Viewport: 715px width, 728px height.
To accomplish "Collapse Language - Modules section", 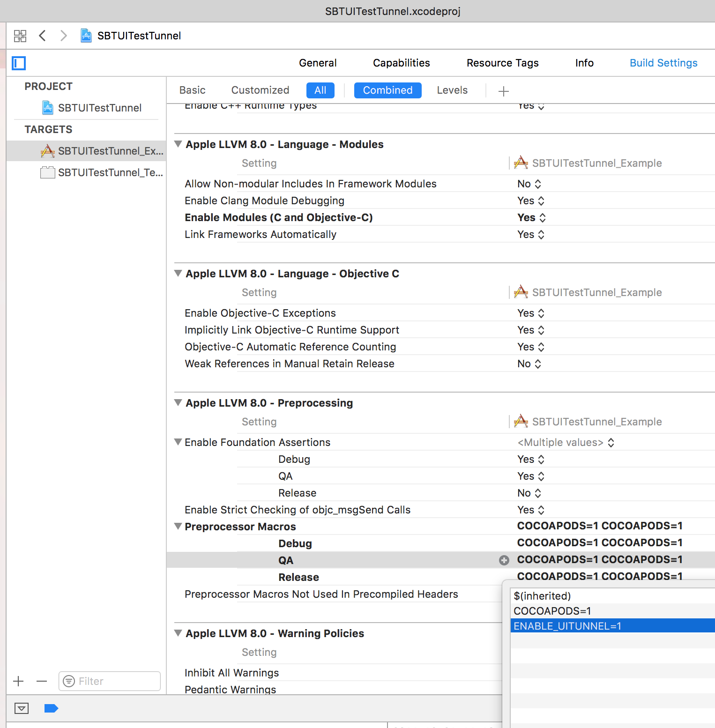I will pos(178,144).
